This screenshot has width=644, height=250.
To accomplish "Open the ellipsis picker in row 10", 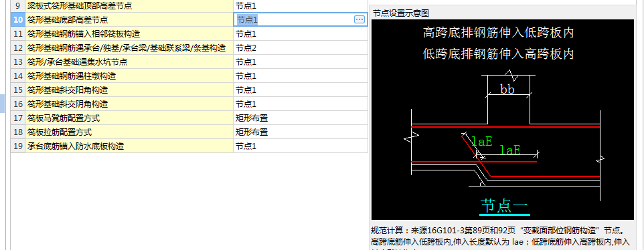I will coord(359,19).
